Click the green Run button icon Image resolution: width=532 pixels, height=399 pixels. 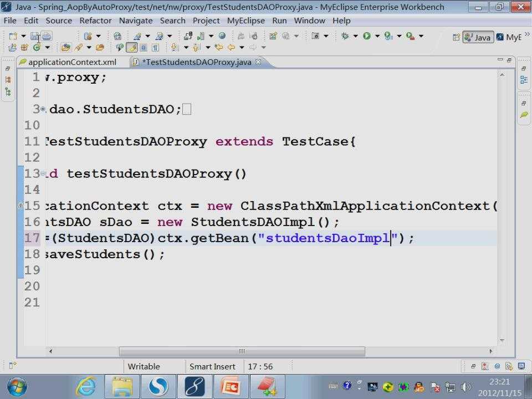click(x=367, y=36)
